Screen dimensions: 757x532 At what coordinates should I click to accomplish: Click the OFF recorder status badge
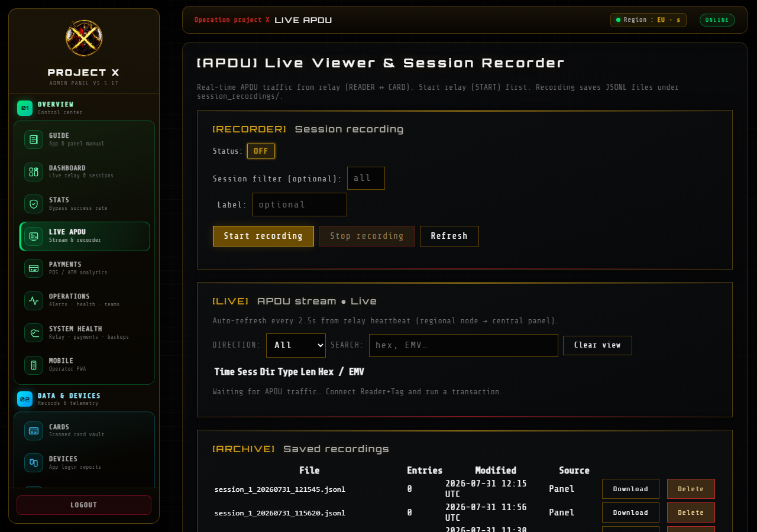coord(261,151)
